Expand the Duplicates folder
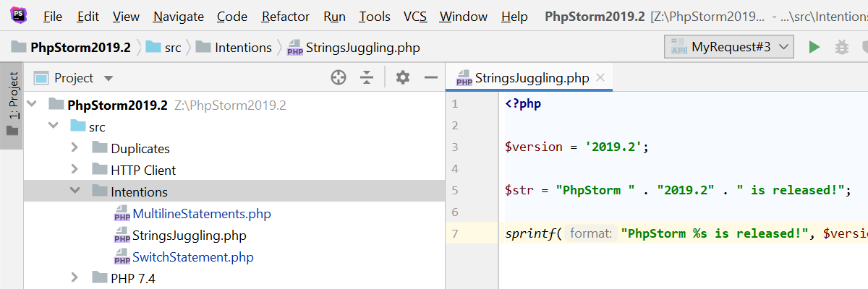Viewport: 868px width, 289px height. click(75, 148)
